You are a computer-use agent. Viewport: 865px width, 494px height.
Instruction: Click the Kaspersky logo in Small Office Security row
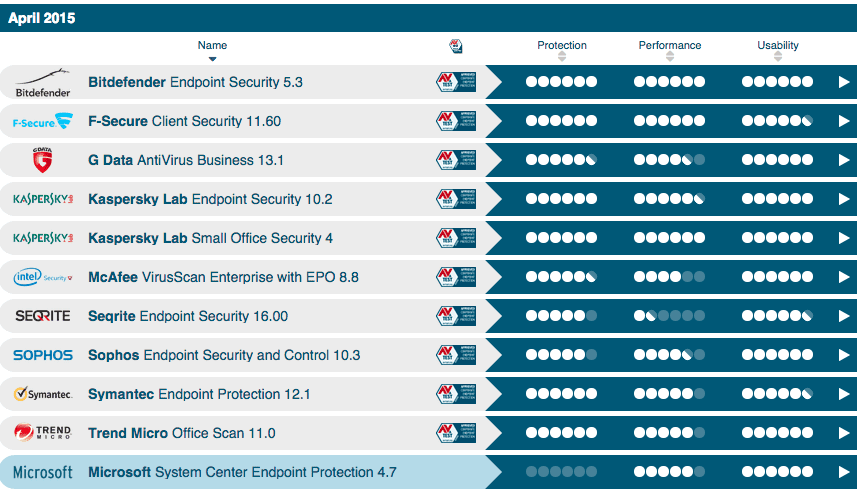pyautogui.click(x=43, y=238)
